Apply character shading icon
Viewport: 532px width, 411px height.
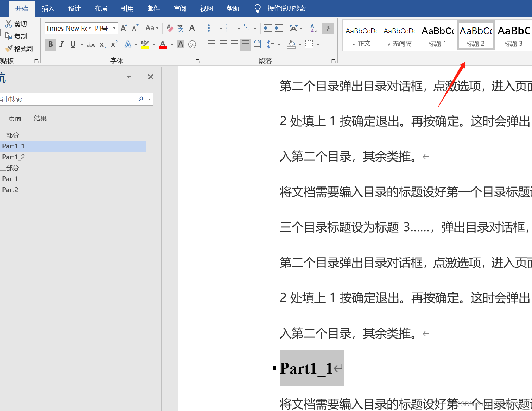(x=180, y=44)
